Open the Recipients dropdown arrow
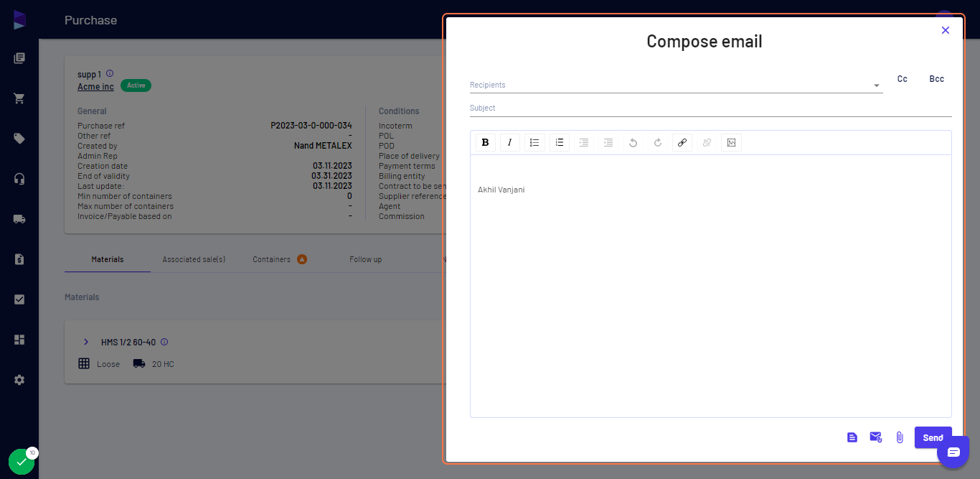This screenshot has height=479, width=980. 877,85
